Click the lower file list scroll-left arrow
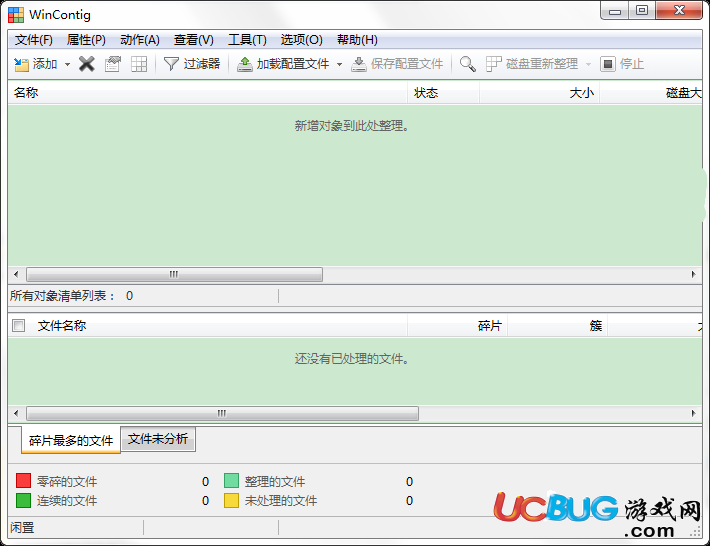 pyautogui.click(x=16, y=413)
